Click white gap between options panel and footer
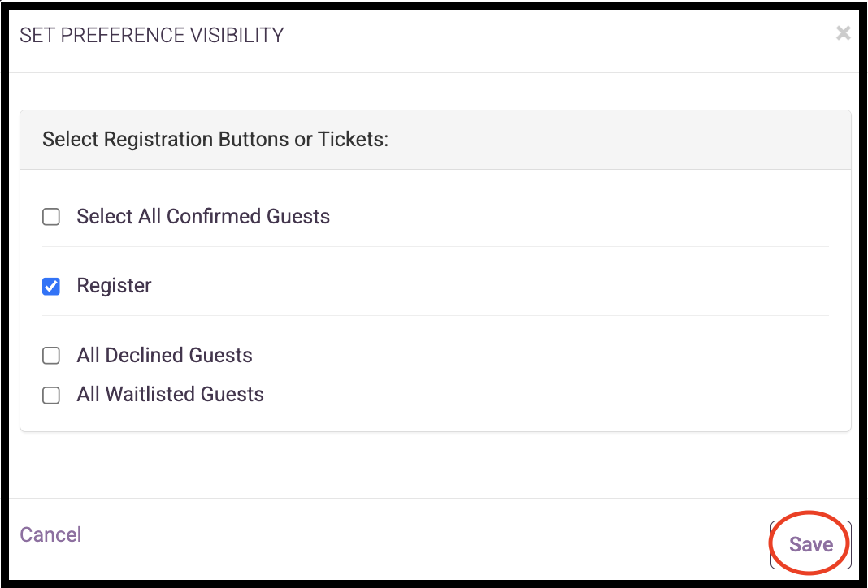Screen dimensions: 868x588 tap(435, 465)
